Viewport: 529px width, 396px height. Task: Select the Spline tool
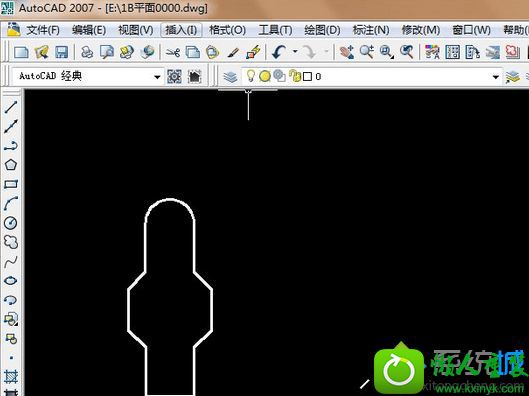pos(11,261)
